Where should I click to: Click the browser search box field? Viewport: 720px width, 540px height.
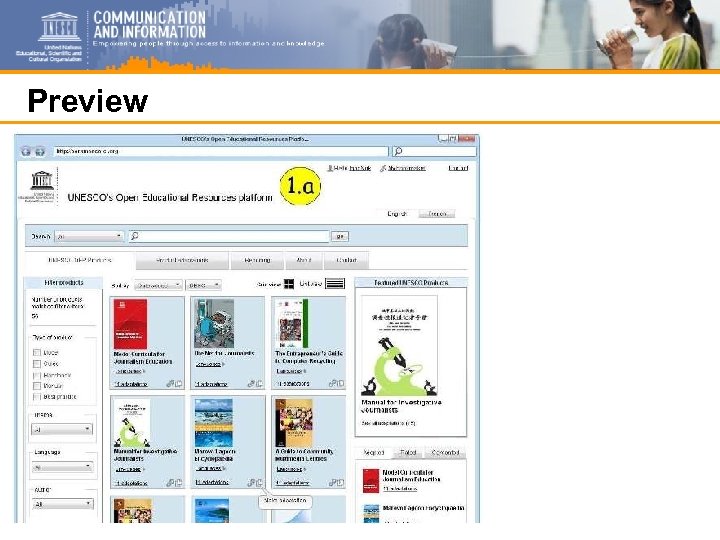(x=434, y=151)
